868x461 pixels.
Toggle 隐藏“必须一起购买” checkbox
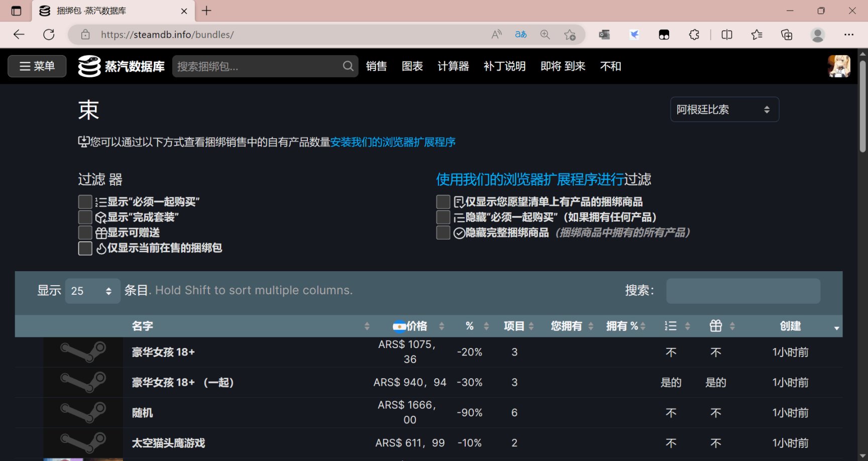tap(443, 217)
